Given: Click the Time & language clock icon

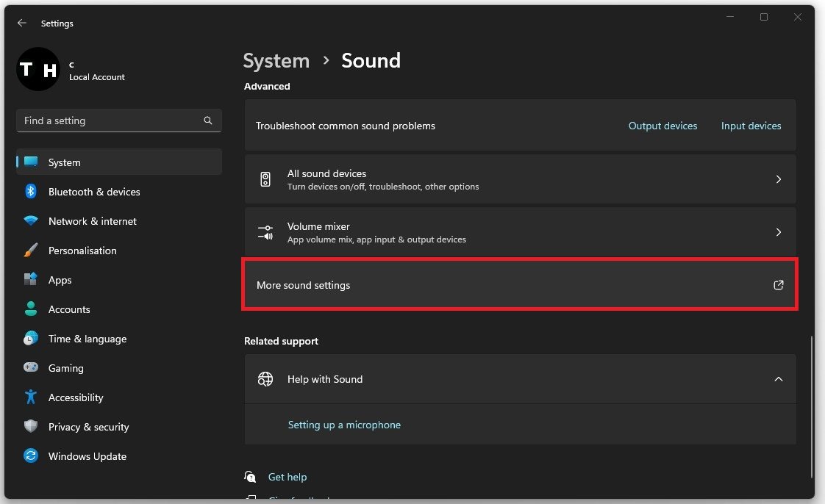Looking at the screenshot, I should tap(31, 339).
